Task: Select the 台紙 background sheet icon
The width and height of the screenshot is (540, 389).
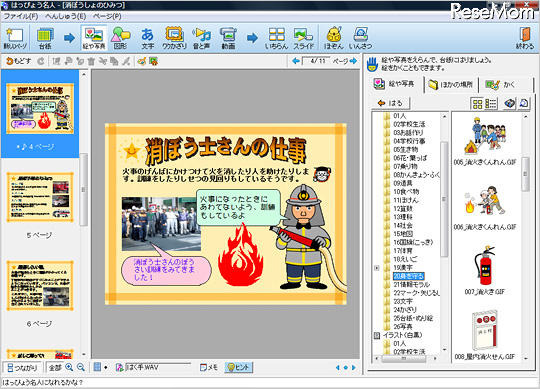Action: click(45, 38)
